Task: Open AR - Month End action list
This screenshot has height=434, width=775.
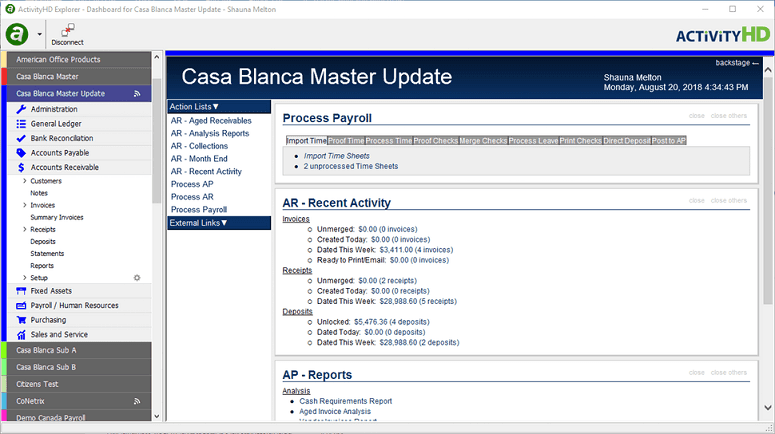Action: pyautogui.click(x=199, y=159)
